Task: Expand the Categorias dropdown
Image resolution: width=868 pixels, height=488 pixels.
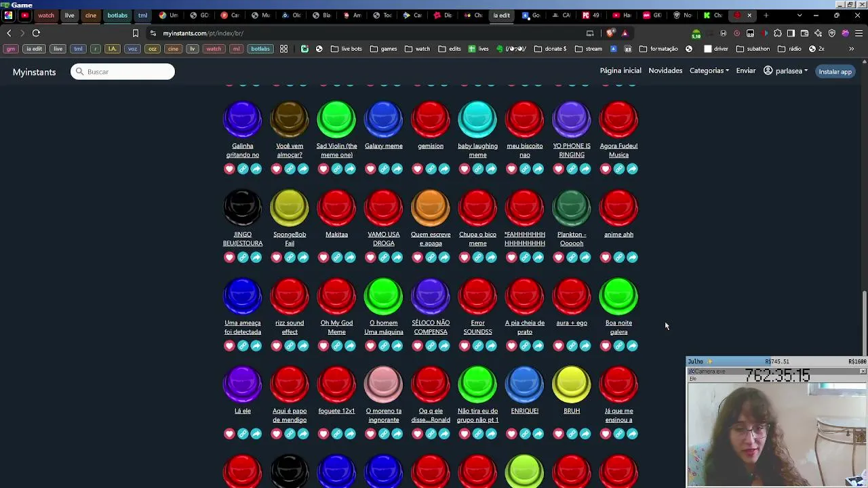Action: pyautogui.click(x=709, y=70)
